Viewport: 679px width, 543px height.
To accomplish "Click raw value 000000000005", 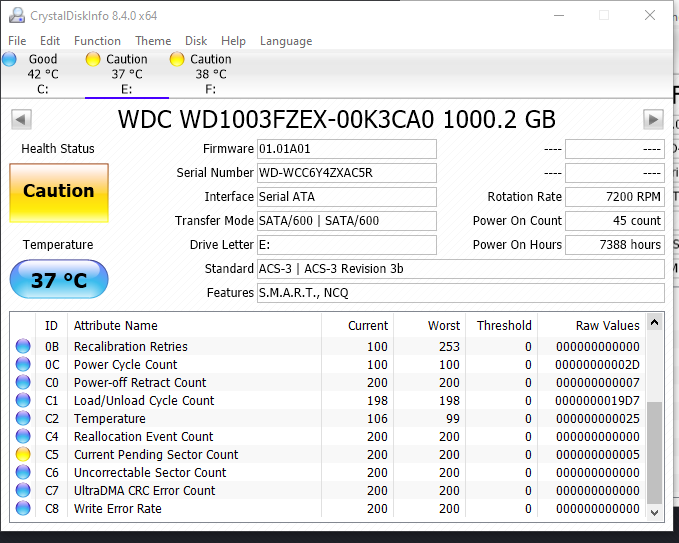I will coord(598,454).
